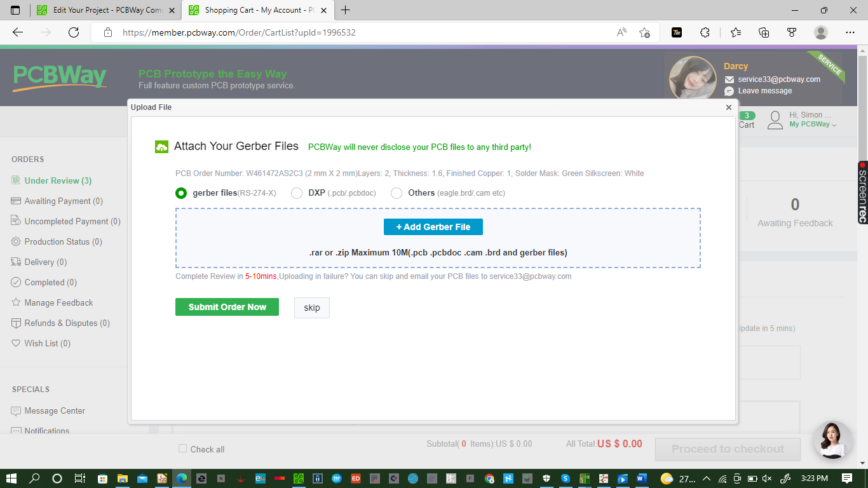The image size is (868, 488).
Task: Click the ScreenRec side widget
Action: 862,192
